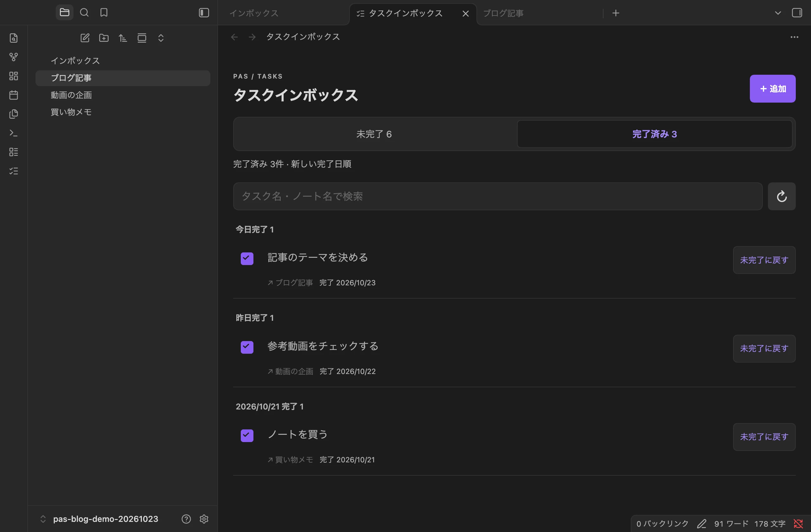The width and height of the screenshot is (811, 532).
Task: Collapse the left sidebar panel
Action: [204, 13]
